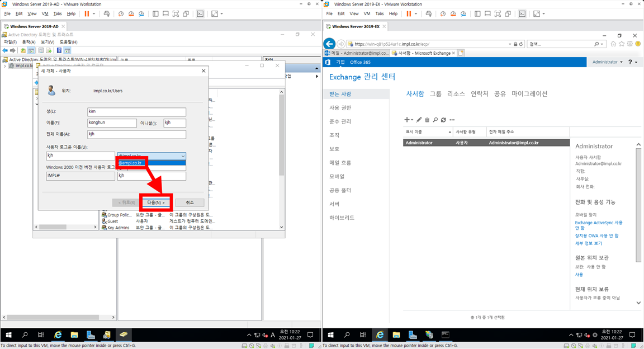Image resolution: width=644 pixels, height=349 pixels.
Task: Open Internet Explorer on the left VM taskbar
Action: pos(58,334)
